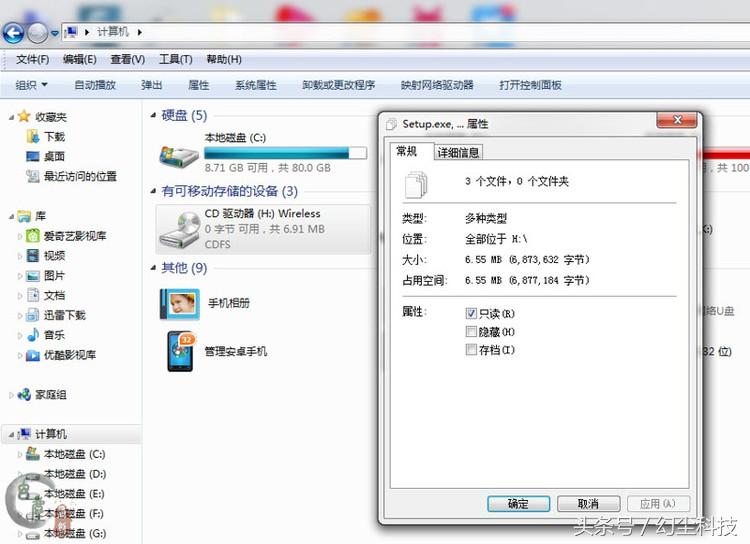750x544 pixels.
Task: Click the 迅雷下载 library icon
Action: (x=33, y=315)
